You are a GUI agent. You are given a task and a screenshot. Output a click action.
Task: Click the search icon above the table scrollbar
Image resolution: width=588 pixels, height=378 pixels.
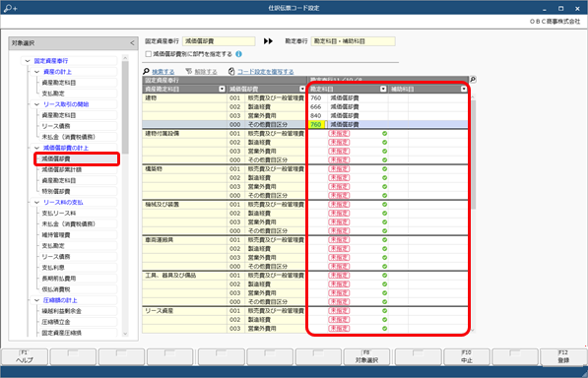473,80
